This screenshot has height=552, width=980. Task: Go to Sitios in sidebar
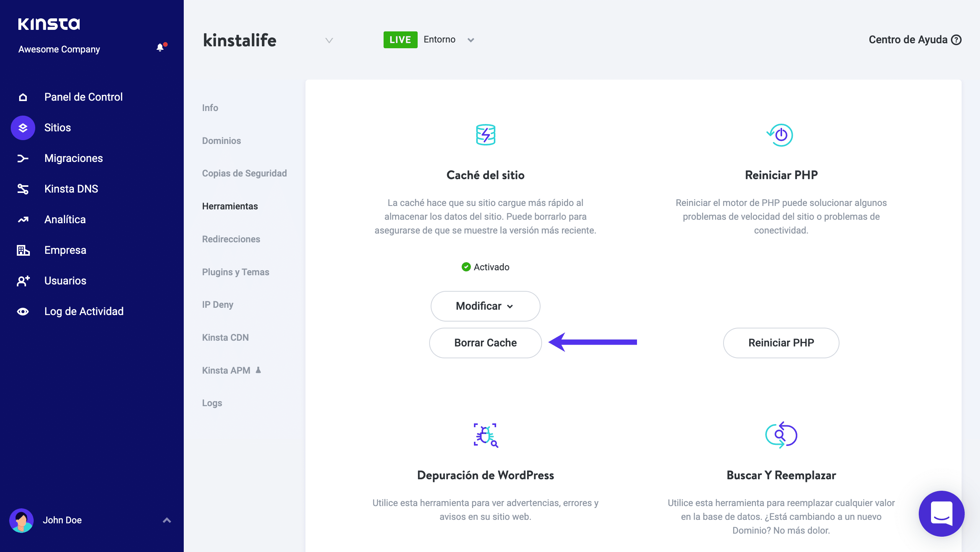[x=58, y=127]
